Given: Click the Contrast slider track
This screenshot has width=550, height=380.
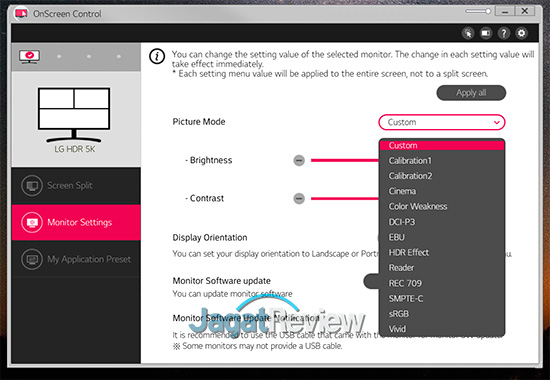Looking at the screenshot, I should (345, 199).
